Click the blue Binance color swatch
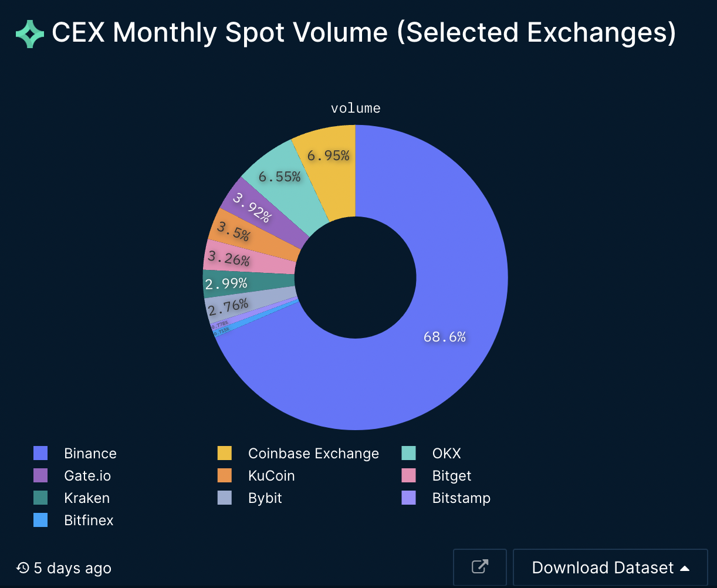The width and height of the screenshot is (717, 588). [x=40, y=453]
